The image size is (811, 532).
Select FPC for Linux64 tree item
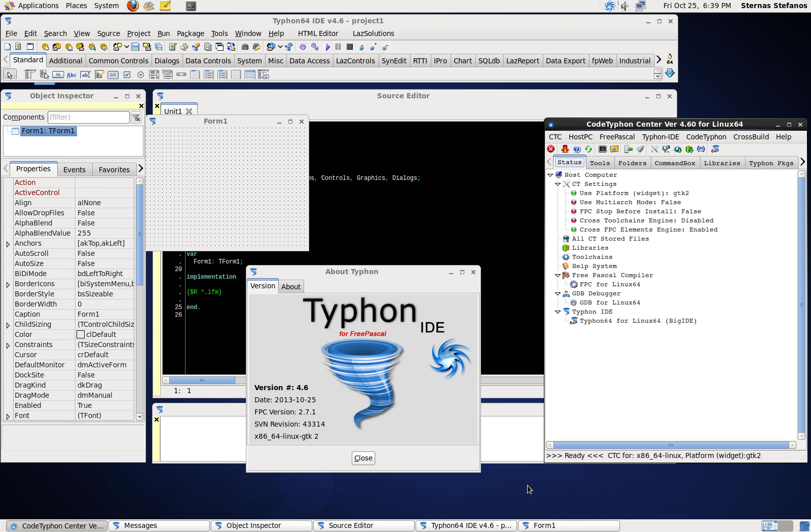610,284
